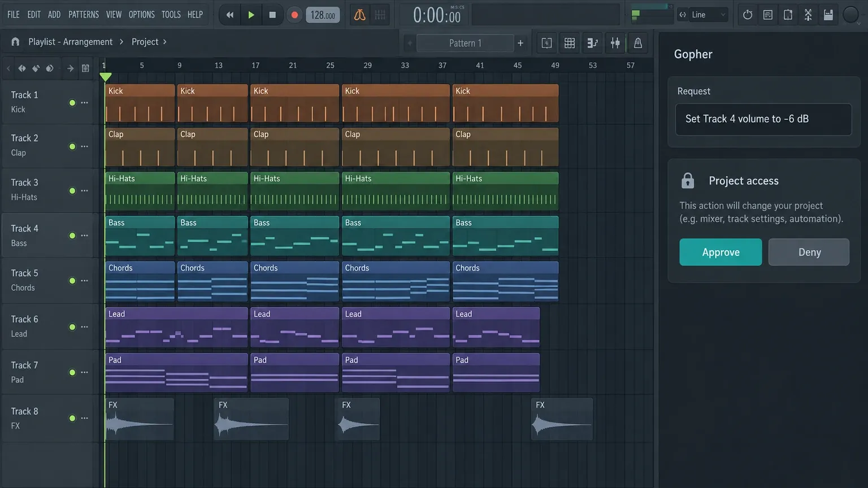Rewind playback to the start
Screen dimensions: 868x488
pyautogui.click(x=230, y=15)
